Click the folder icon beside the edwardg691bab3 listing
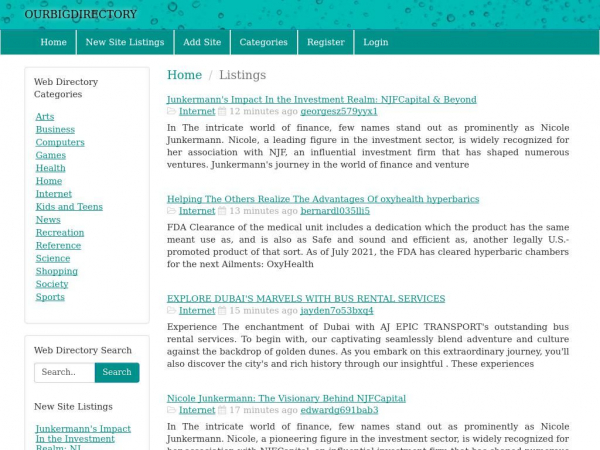The height and width of the screenshot is (450, 600). pyautogui.click(x=171, y=410)
